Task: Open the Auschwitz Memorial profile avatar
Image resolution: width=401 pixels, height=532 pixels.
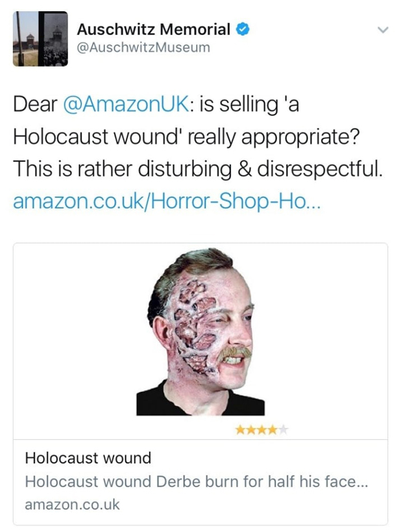Action: (x=40, y=39)
